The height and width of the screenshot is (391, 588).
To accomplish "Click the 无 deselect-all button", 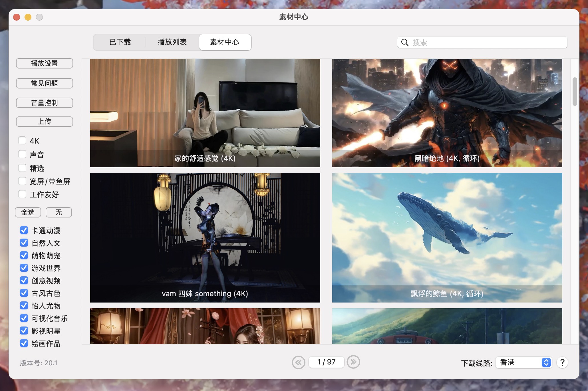I will coord(59,212).
